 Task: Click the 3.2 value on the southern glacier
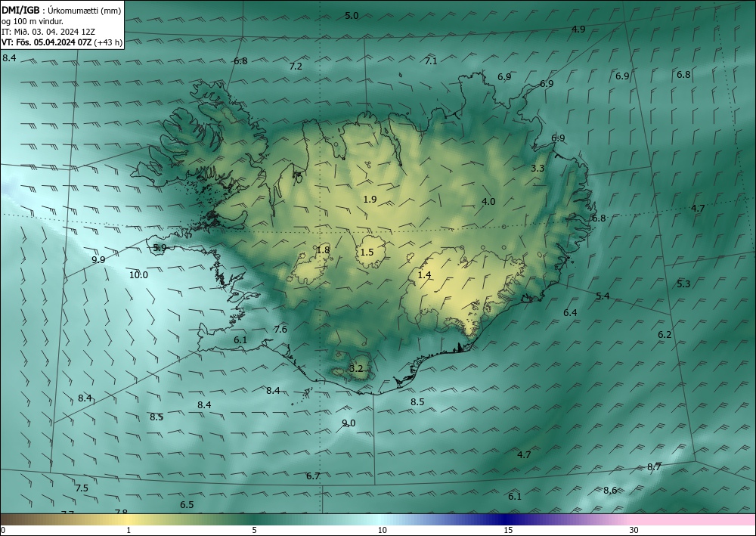tap(356, 369)
